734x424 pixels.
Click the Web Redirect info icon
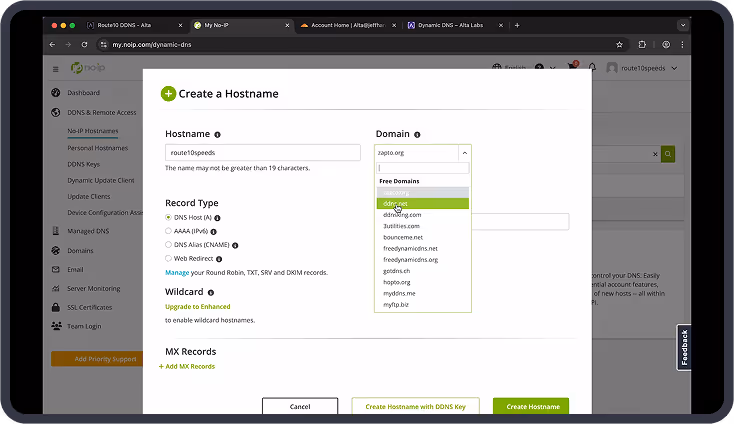coord(219,259)
